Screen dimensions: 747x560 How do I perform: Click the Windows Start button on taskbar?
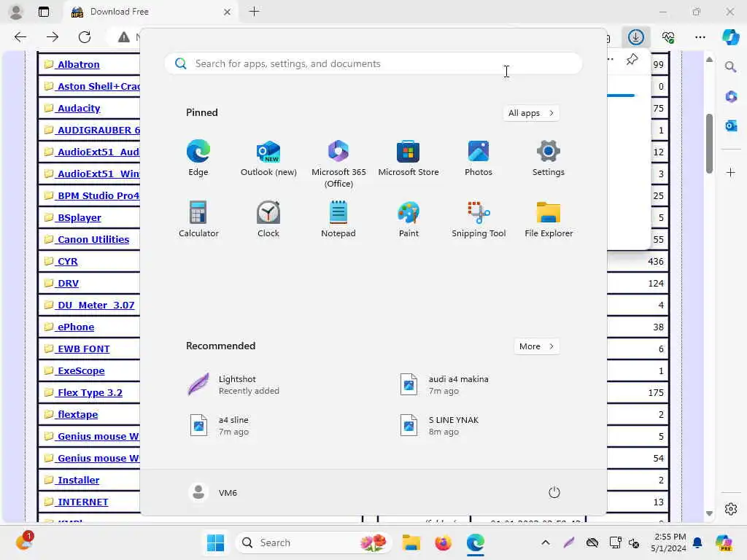[x=215, y=542]
